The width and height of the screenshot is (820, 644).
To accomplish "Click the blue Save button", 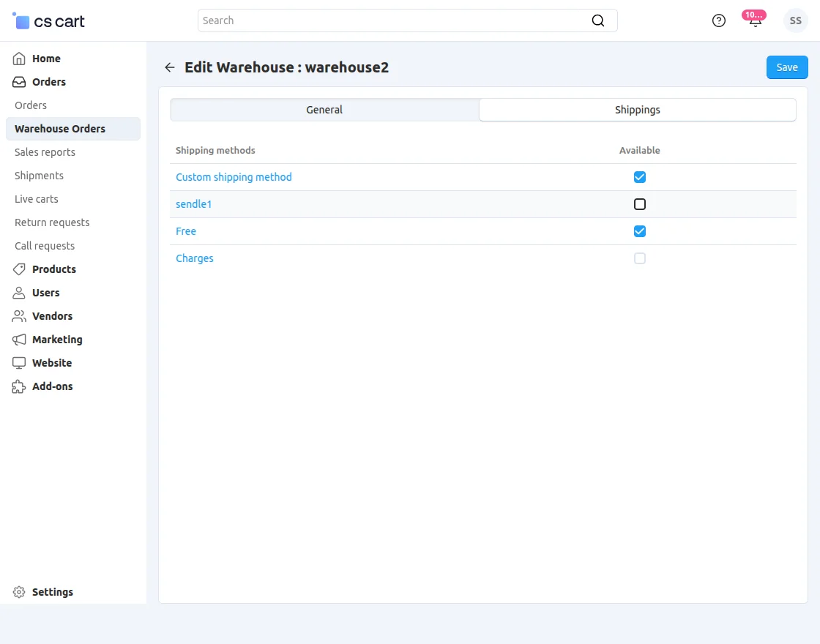I will (x=787, y=67).
